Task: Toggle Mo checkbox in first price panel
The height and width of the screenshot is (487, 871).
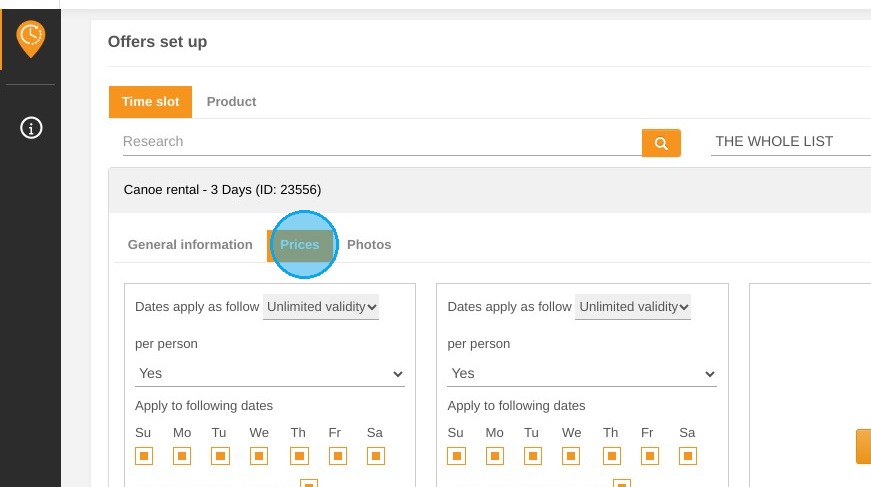Action: pyautogui.click(x=182, y=456)
